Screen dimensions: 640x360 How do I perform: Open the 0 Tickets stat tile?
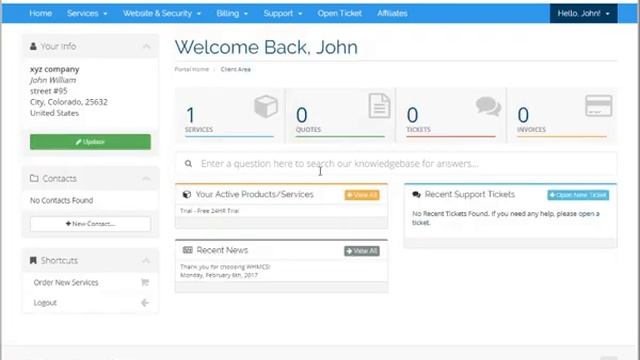[451, 116]
